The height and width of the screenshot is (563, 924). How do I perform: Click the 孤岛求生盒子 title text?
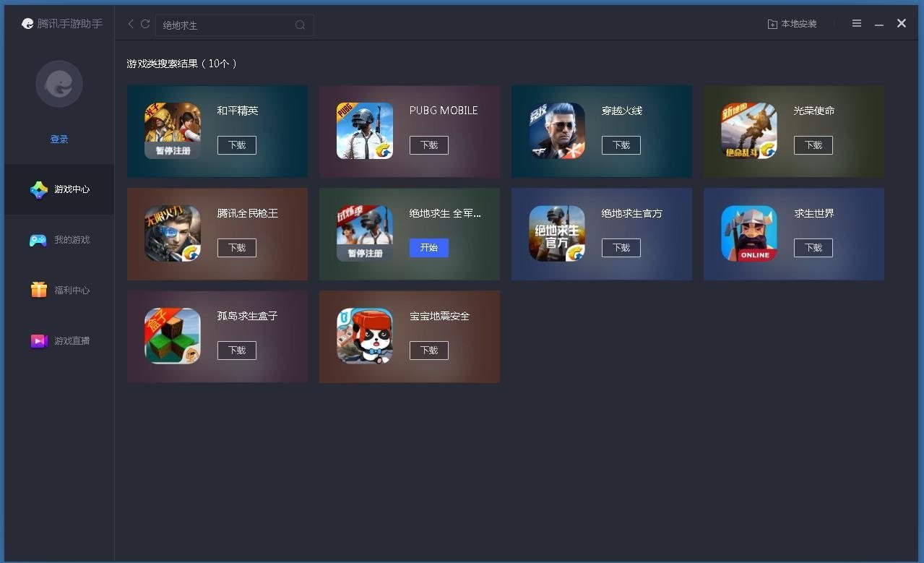click(x=248, y=316)
